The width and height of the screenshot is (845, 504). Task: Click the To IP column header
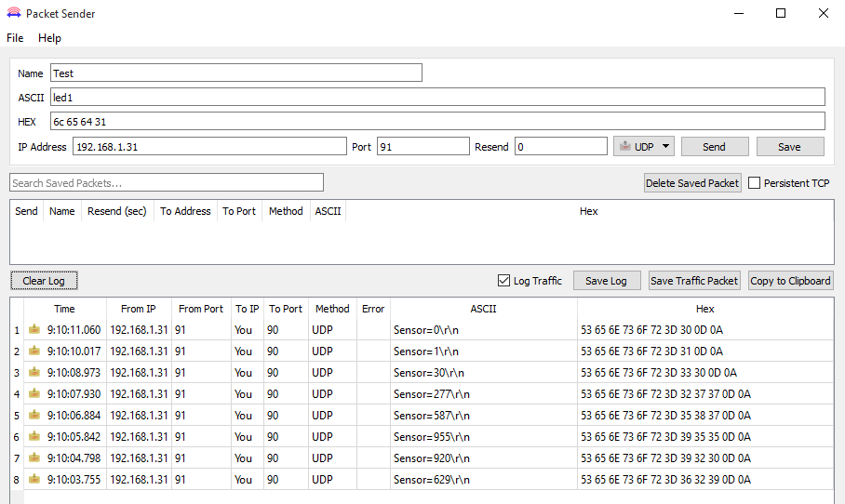click(x=248, y=309)
